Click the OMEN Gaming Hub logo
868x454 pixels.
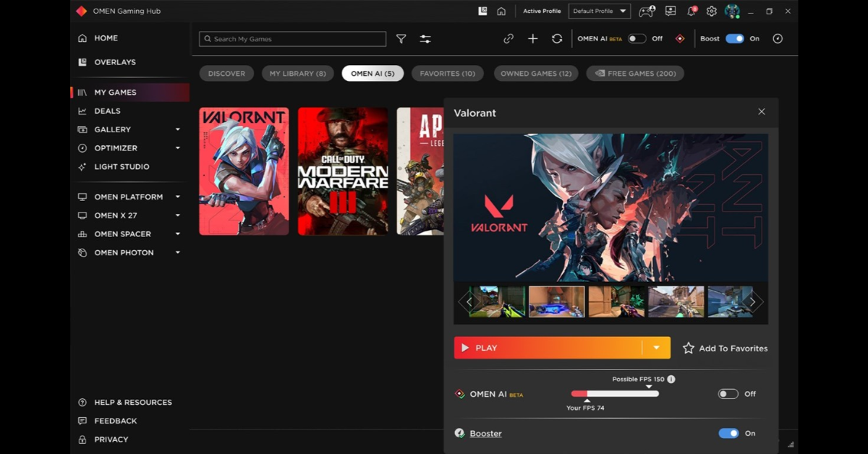(x=82, y=12)
